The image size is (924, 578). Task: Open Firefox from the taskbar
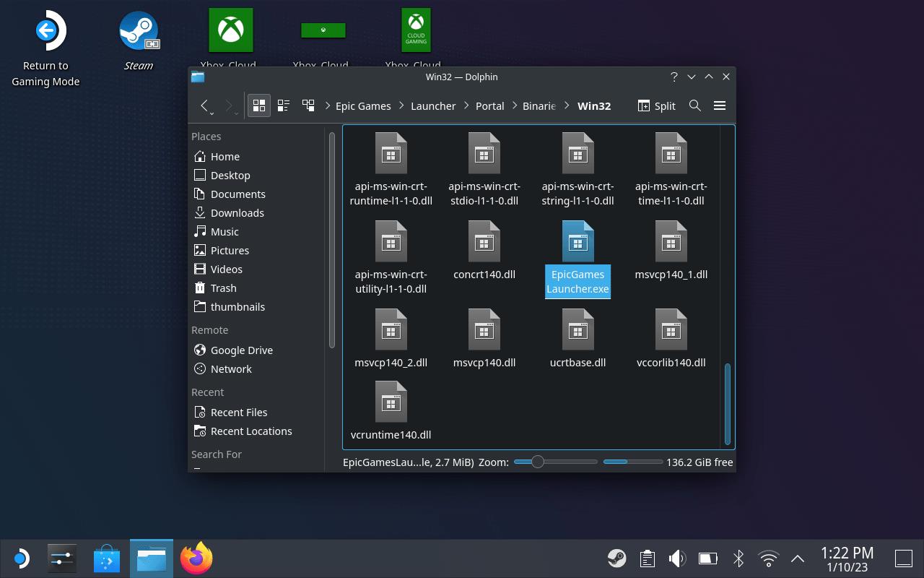(196, 558)
